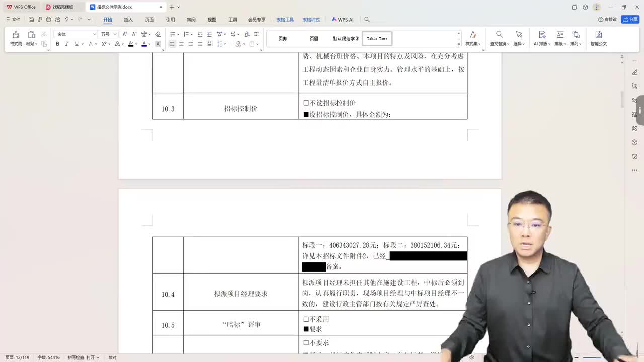Screen dimensions: 644x362
Task: Open the font size dropdown (五号)
Action: tap(115, 34)
